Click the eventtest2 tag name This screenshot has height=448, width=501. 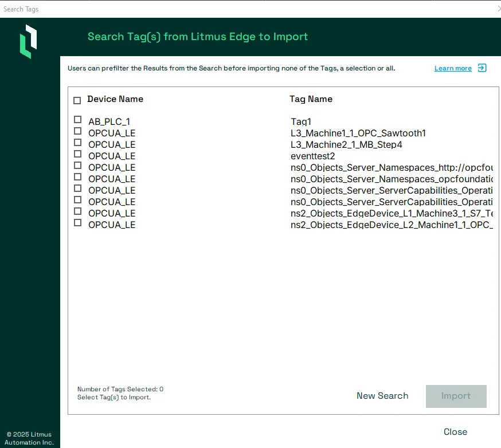coord(313,156)
